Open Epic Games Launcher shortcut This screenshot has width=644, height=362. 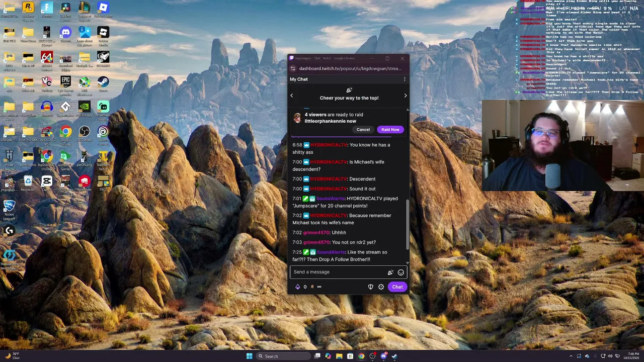coord(65,83)
